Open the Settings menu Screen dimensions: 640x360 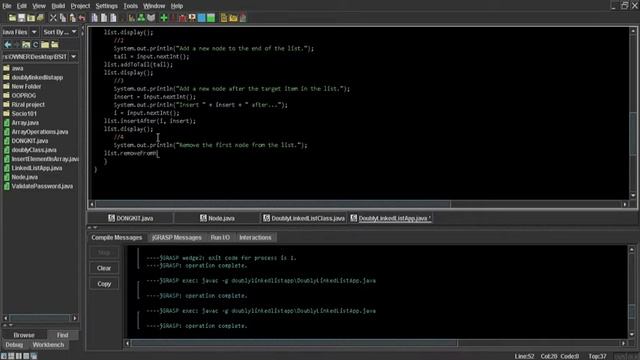coord(106,6)
